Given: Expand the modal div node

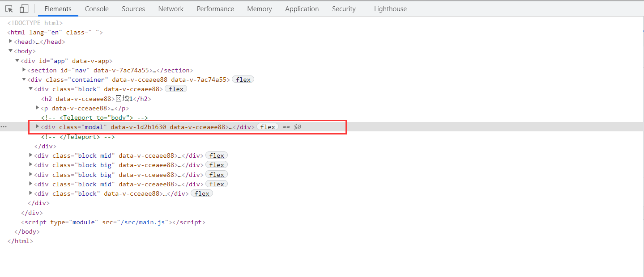Looking at the screenshot, I should point(38,126).
